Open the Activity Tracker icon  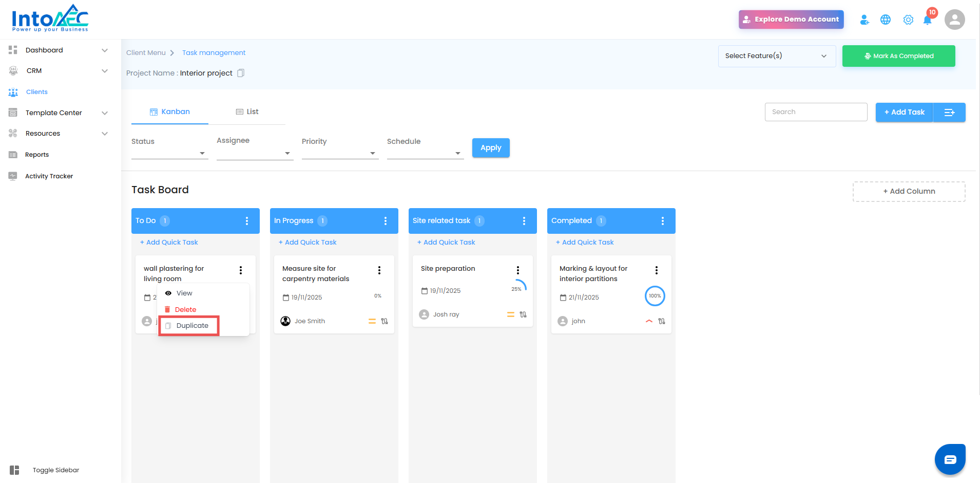pos(13,176)
